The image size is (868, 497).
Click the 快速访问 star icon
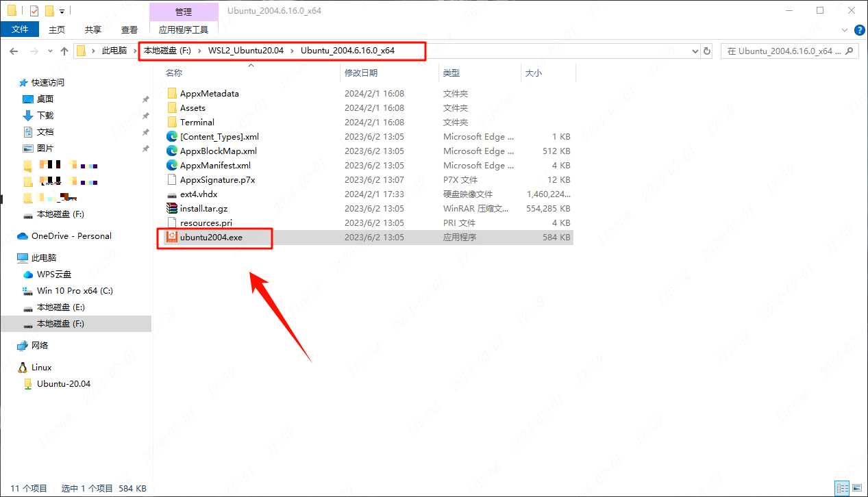23,82
